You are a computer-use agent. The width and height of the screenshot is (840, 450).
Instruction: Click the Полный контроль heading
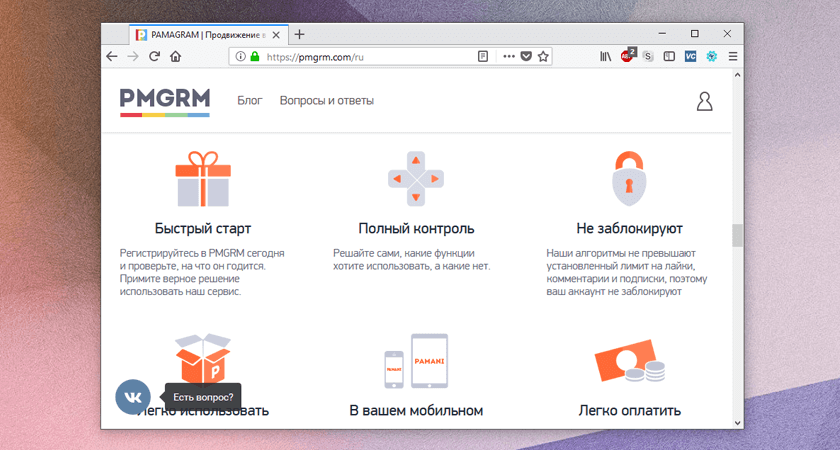(416, 229)
